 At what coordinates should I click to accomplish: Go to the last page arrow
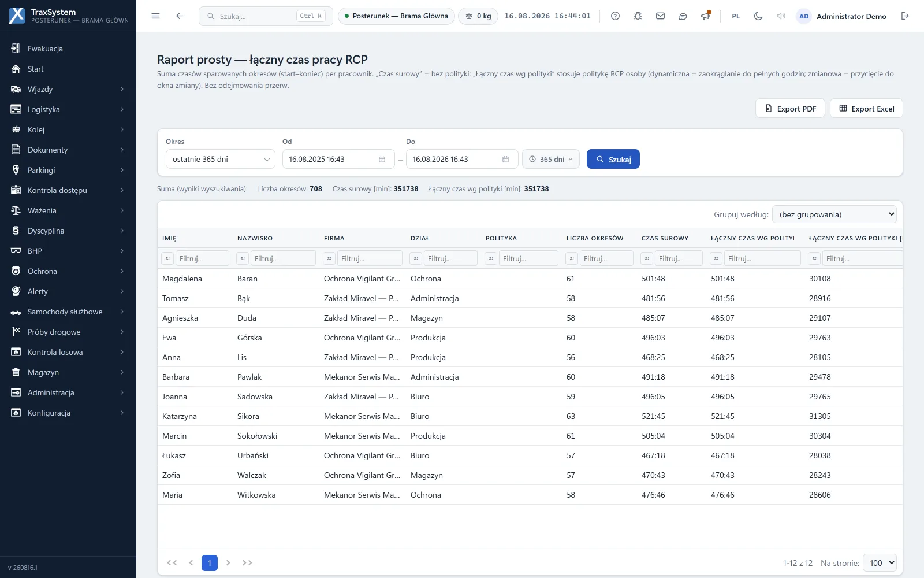pos(247,563)
